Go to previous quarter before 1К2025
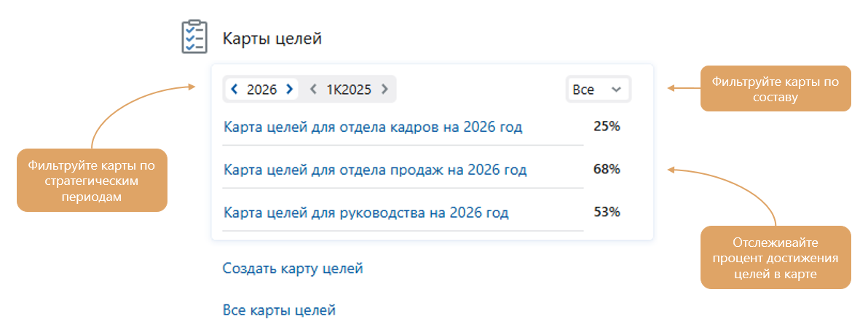 (x=313, y=89)
